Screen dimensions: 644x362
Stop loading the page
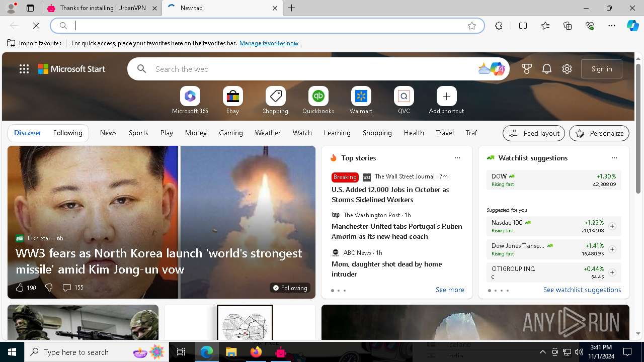[x=36, y=26]
